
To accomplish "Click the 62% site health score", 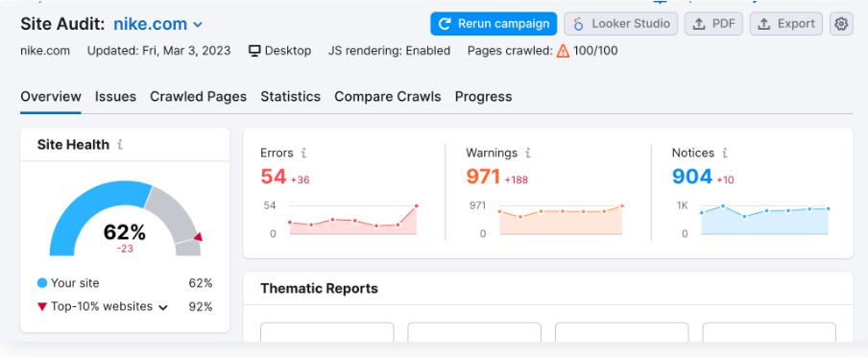I will click(125, 232).
